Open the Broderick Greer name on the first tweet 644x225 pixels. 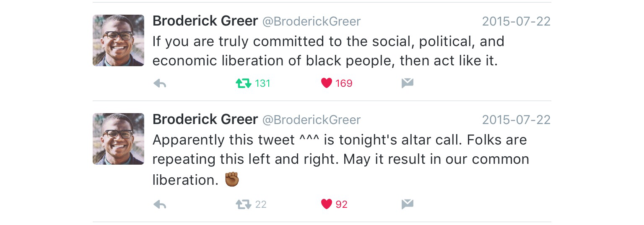pyautogui.click(x=205, y=21)
